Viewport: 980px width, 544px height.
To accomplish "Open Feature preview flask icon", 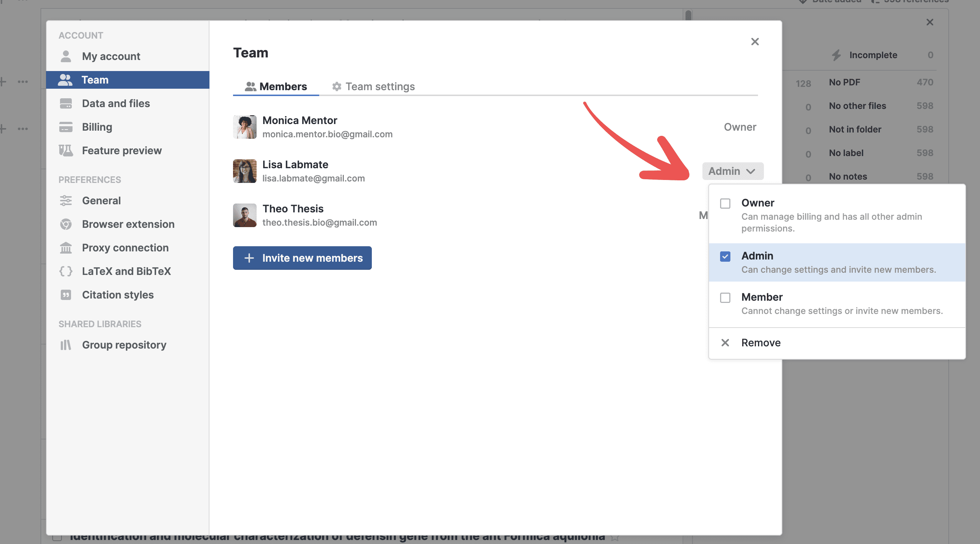I will pos(66,151).
